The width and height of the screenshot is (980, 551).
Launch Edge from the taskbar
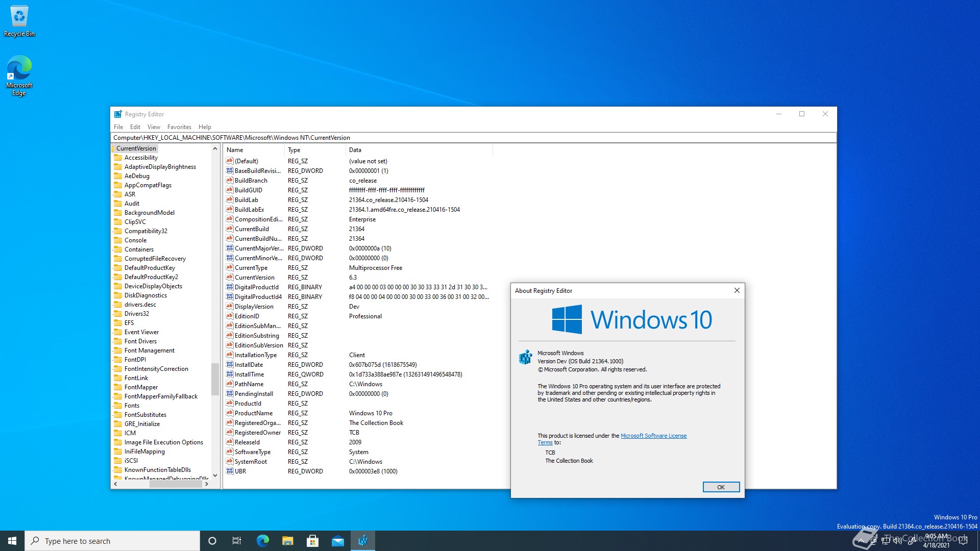click(262, 541)
